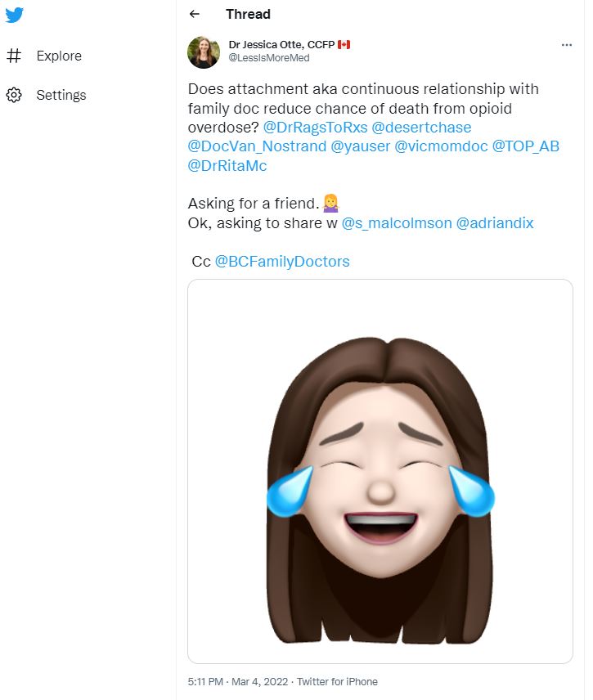Image resolution: width=593 pixels, height=700 pixels.
Task: Open the @LessIsMoreMed handle link
Action: tap(268, 58)
